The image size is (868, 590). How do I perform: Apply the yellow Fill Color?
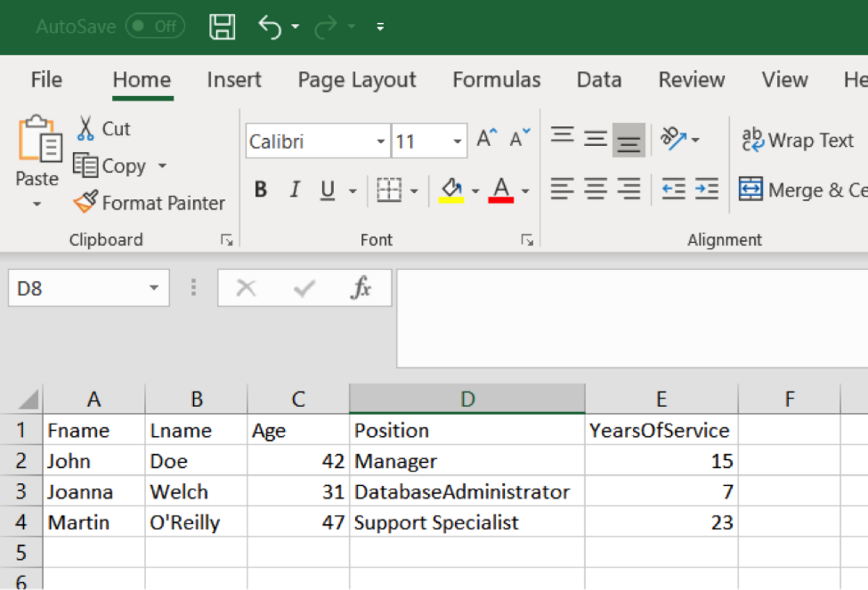[451, 191]
